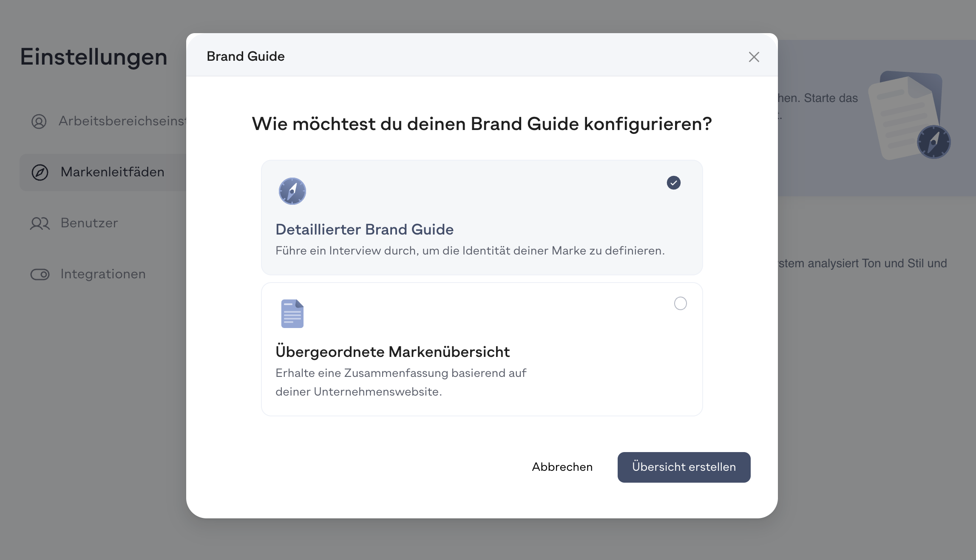The image size is (976, 560).
Task: Open Markenleitfäden in the sidebar
Action: click(x=103, y=172)
